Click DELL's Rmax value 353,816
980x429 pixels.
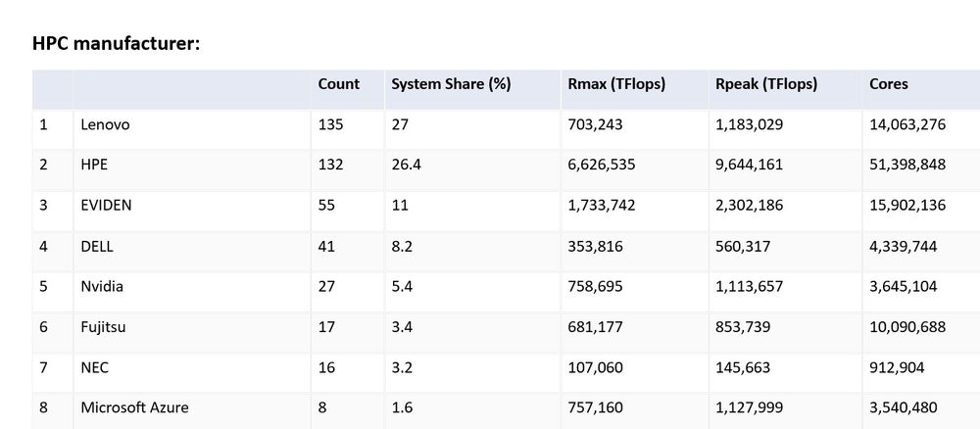(x=595, y=246)
